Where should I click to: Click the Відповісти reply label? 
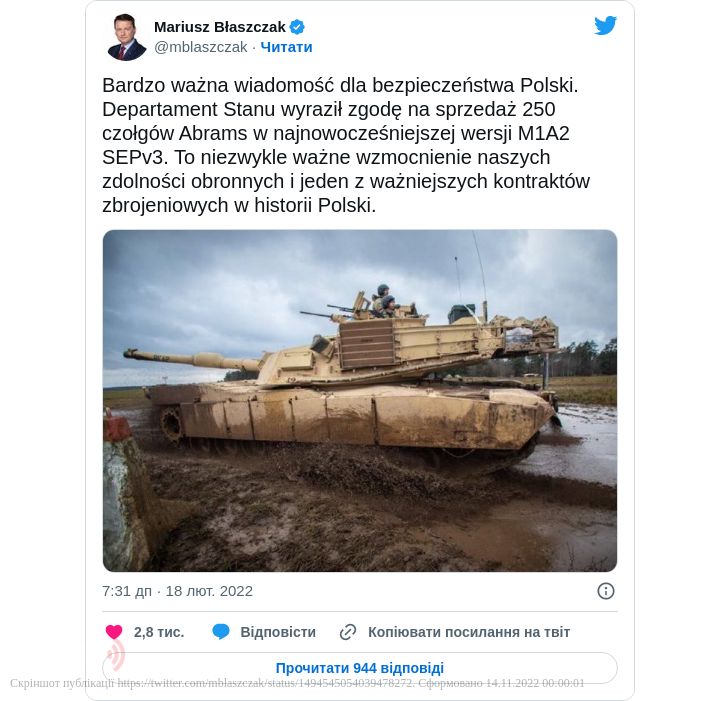click(278, 632)
